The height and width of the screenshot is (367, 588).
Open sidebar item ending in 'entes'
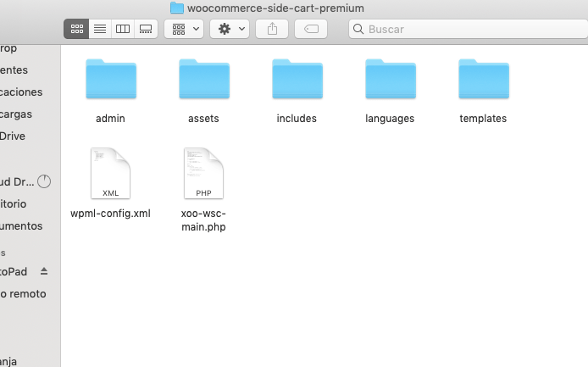tap(14, 70)
